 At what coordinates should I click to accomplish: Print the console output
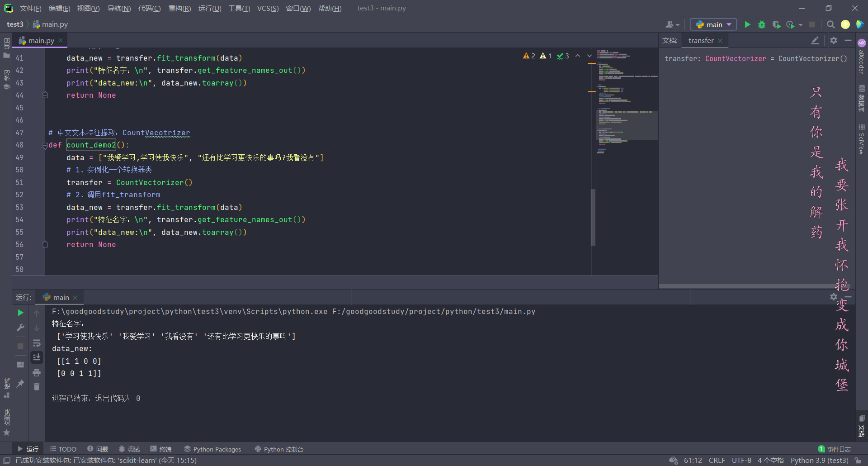(x=37, y=372)
